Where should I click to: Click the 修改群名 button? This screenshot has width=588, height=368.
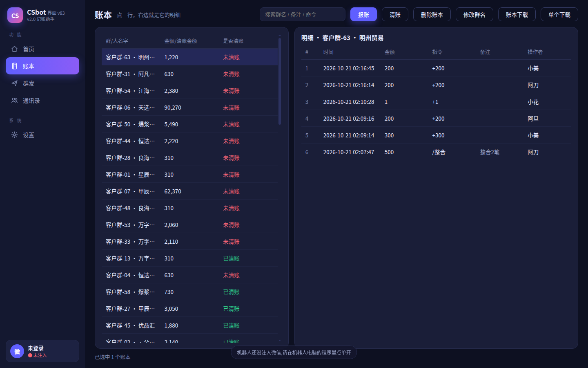pos(474,15)
